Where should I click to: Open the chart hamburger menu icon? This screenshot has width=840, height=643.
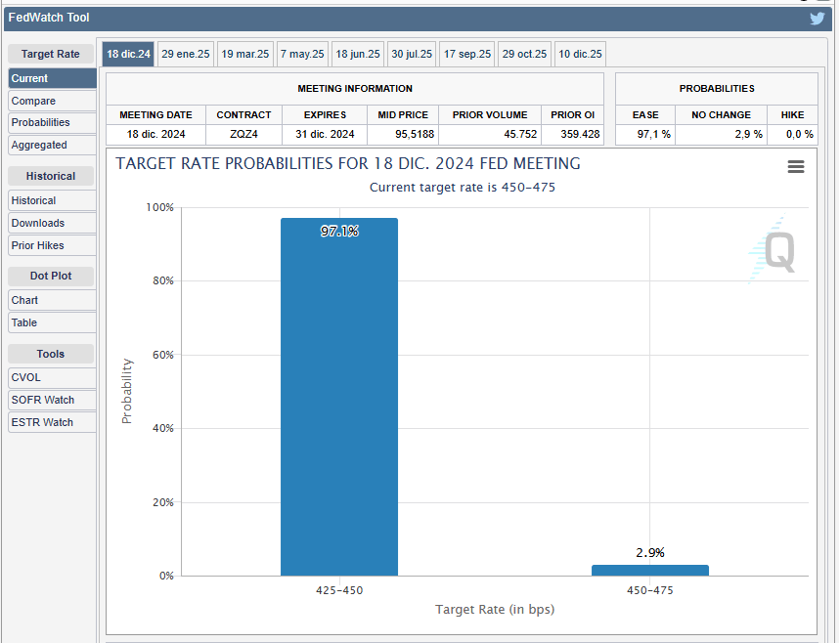(796, 167)
